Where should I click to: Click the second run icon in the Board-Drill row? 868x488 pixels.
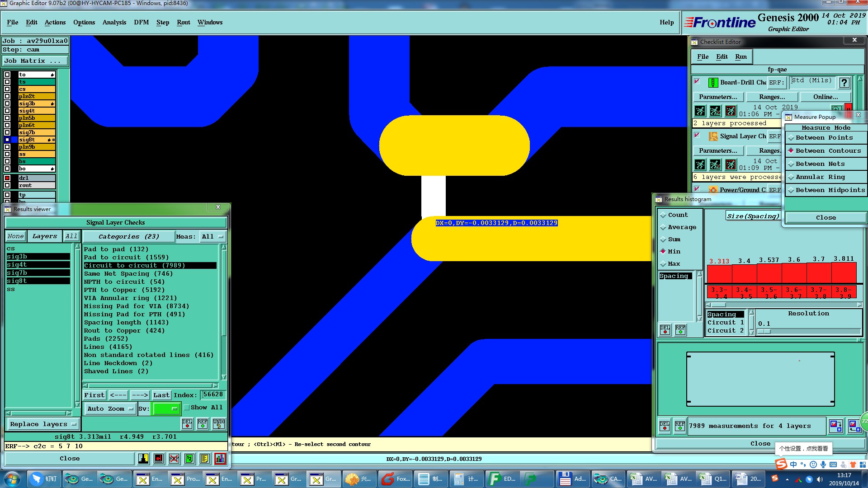coord(715,111)
